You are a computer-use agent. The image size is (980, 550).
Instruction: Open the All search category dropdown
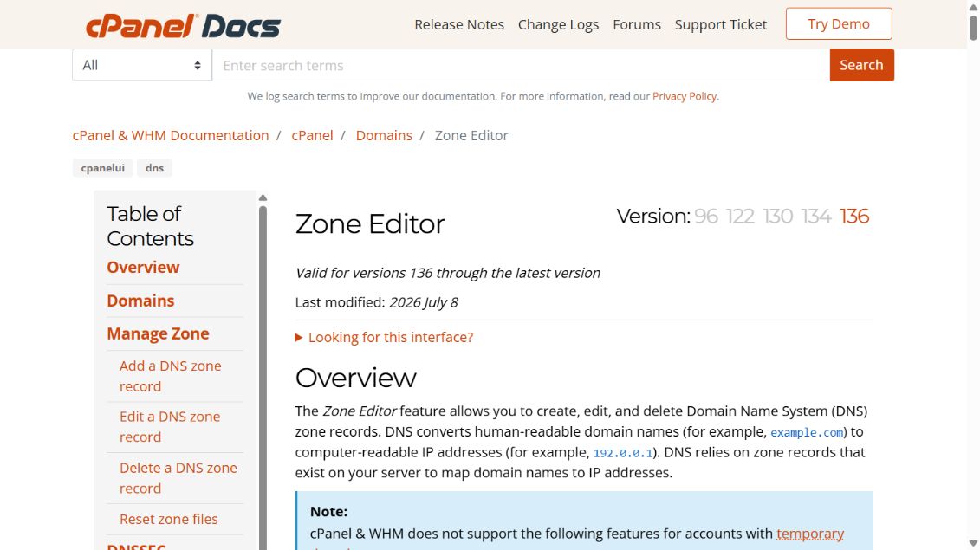[x=142, y=65]
